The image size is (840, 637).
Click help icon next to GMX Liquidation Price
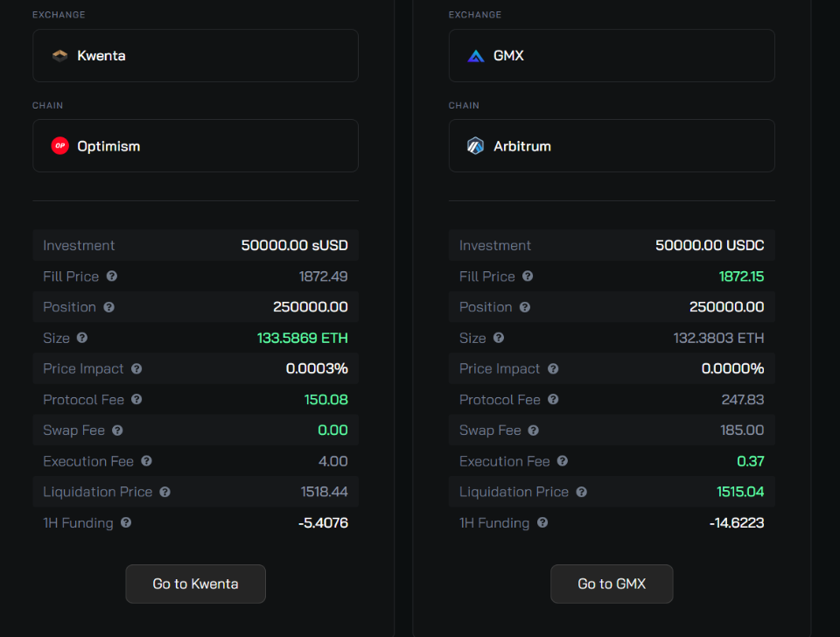(x=582, y=492)
